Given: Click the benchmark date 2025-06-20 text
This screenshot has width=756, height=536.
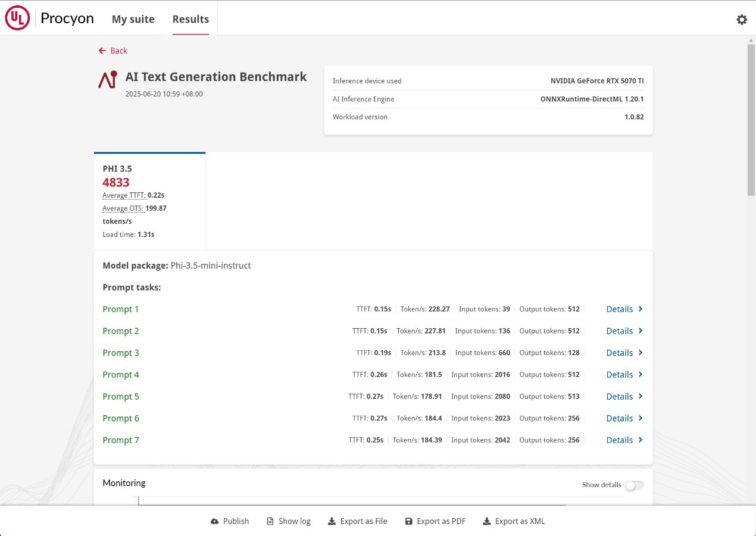Looking at the screenshot, I should click(x=164, y=94).
